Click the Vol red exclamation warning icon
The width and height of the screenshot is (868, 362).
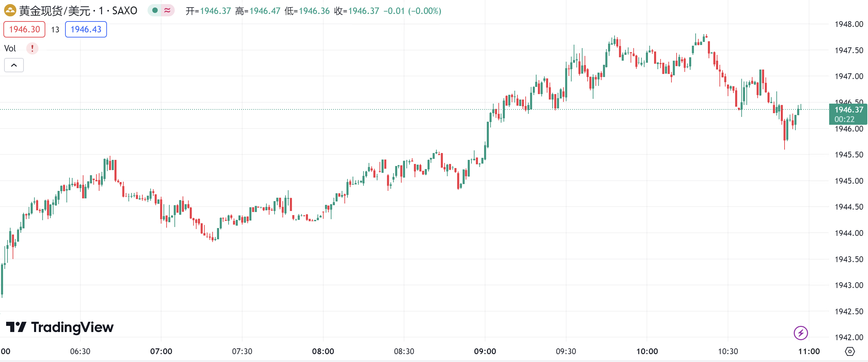32,48
